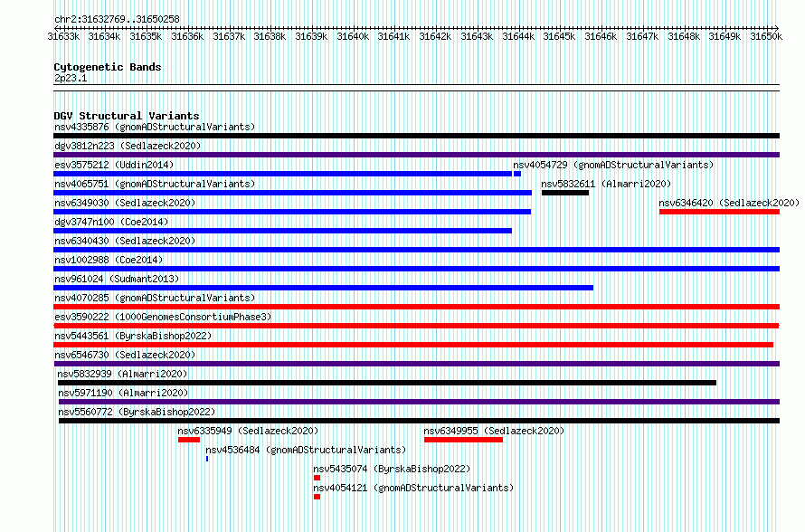Click the red bar under nsv6349955

coord(464,440)
